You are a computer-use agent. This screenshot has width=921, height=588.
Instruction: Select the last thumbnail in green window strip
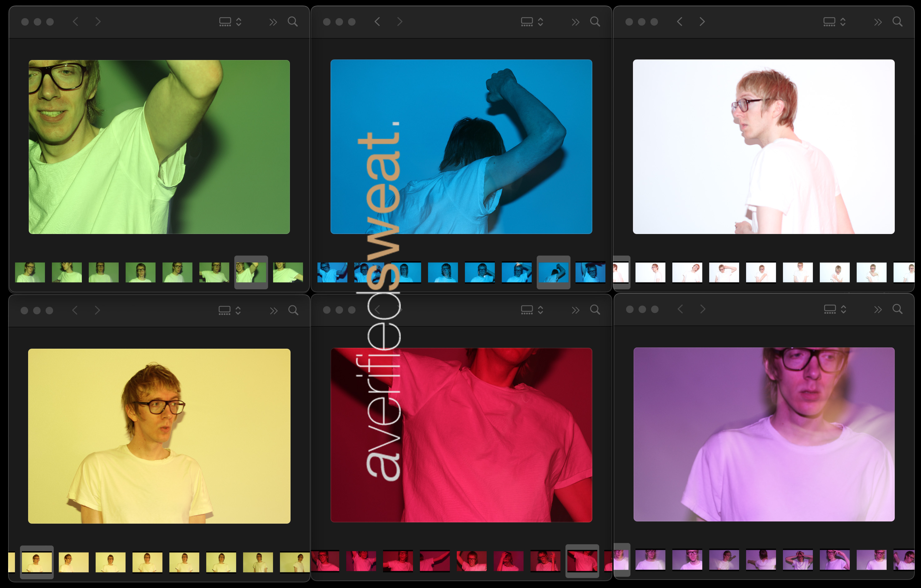click(288, 272)
